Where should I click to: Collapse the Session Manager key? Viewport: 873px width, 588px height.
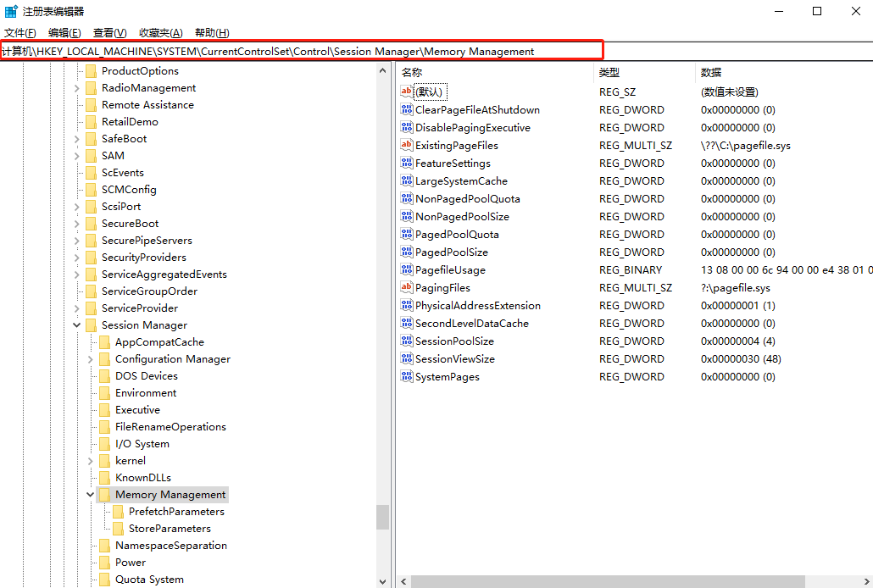tap(77, 325)
